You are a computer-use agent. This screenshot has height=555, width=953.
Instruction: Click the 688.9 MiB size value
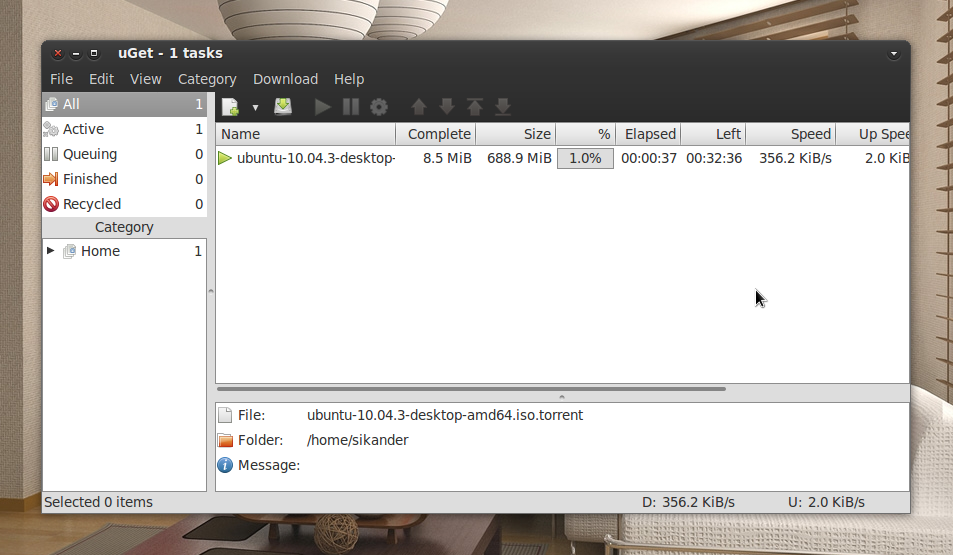pos(519,158)
